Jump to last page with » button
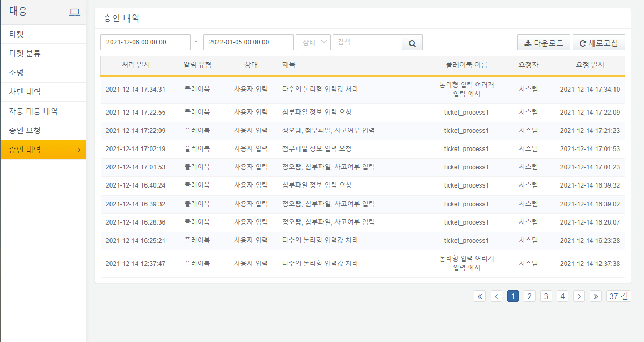Image resolution: width=644 pixels, height=342 pixels. pyautogui.click(x=595, y=296)
